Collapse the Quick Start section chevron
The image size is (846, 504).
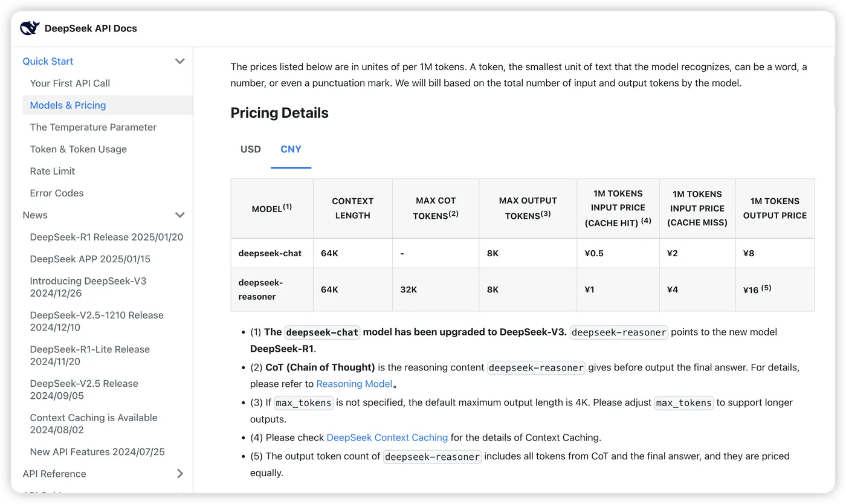pyautogui.click(x=179, y=61)
